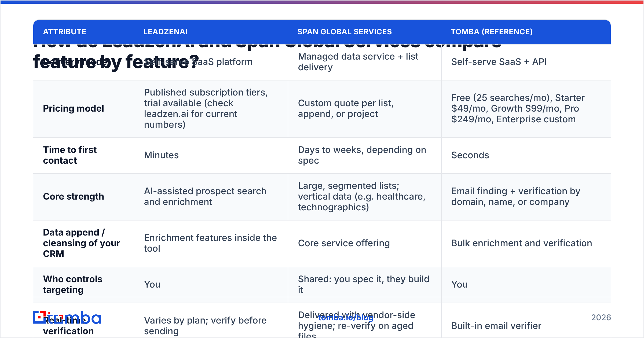Click 'You' in the Tomba column
The height and width of the screenshot is (338, 644).
459,284
